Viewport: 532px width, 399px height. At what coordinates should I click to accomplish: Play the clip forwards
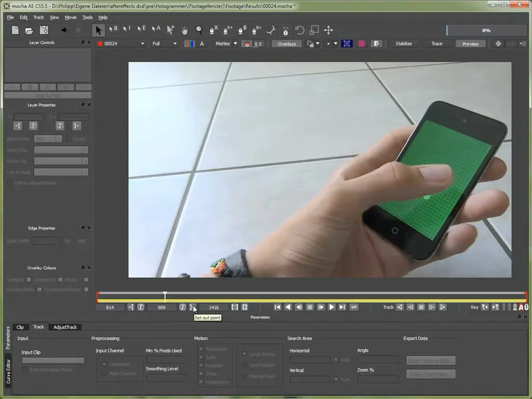tap(331, 307)
